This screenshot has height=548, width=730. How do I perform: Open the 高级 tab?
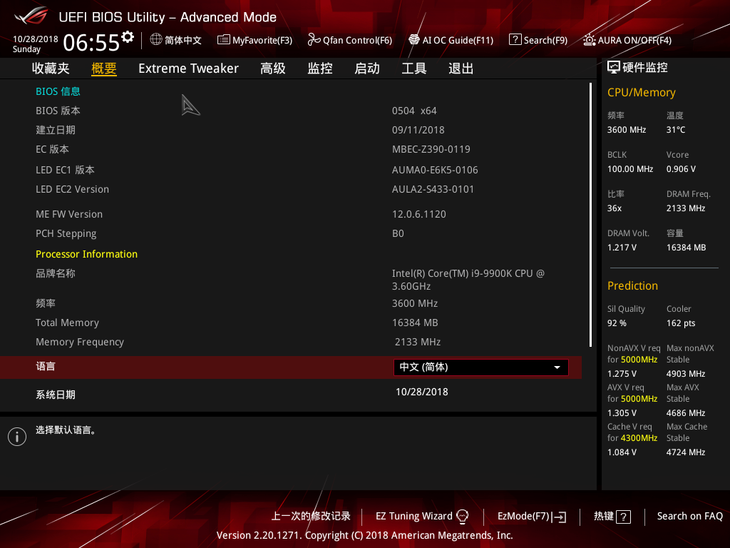click(x=273, y=68)
